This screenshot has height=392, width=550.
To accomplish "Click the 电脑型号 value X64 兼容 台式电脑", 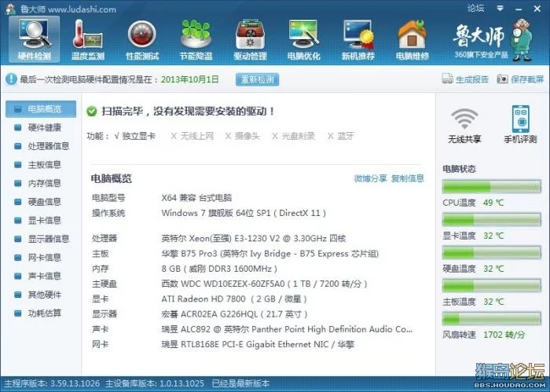I will coord(196,198).
